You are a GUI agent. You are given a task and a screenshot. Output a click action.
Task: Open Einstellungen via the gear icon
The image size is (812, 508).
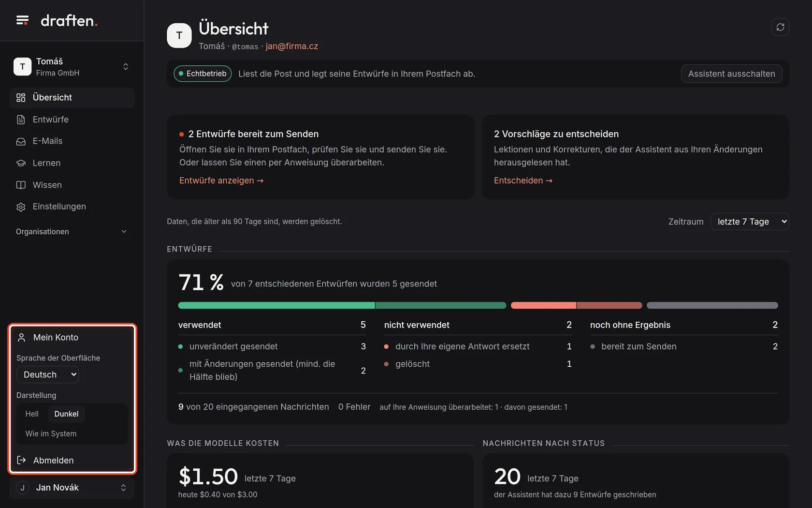coord(21,207)
